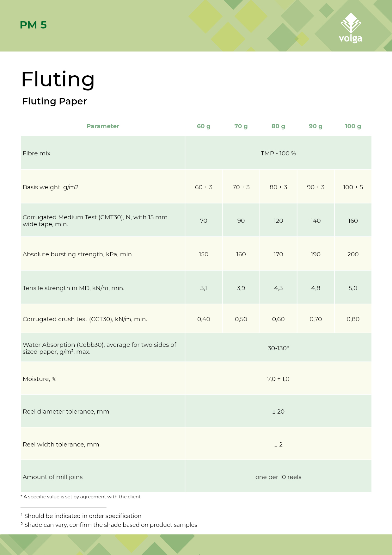Click the 30-130* water absorption cell
The height and width of the screenshot is (555, 392).
click(x=278, y=348)
